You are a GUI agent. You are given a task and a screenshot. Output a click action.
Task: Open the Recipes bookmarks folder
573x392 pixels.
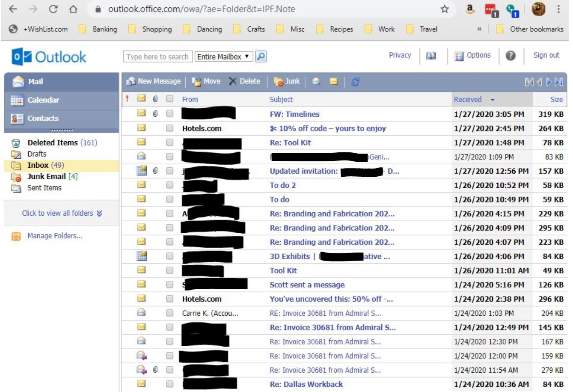[335, 29]
